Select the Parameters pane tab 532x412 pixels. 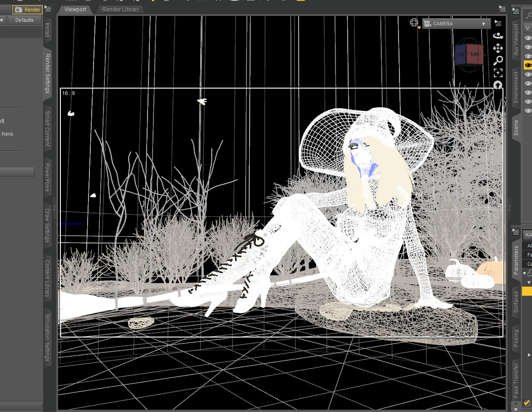pos(516,260)
